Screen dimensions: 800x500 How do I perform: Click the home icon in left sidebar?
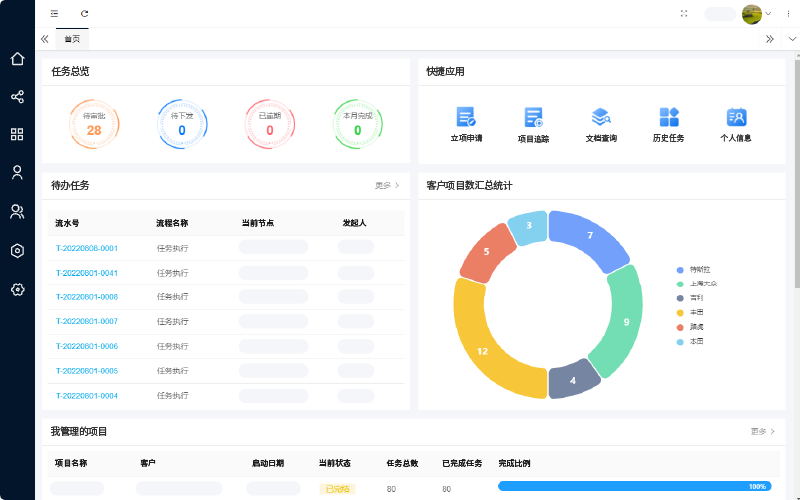pos(17,58)
